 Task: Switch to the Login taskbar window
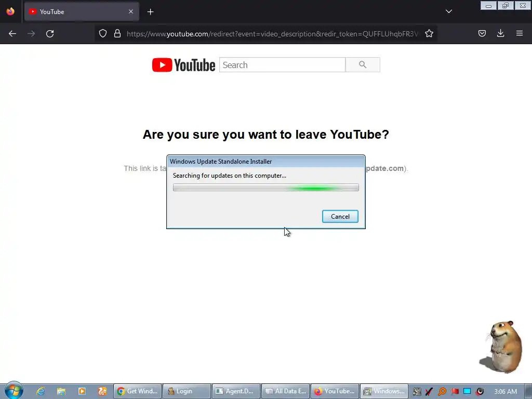(x=187, y=391)
